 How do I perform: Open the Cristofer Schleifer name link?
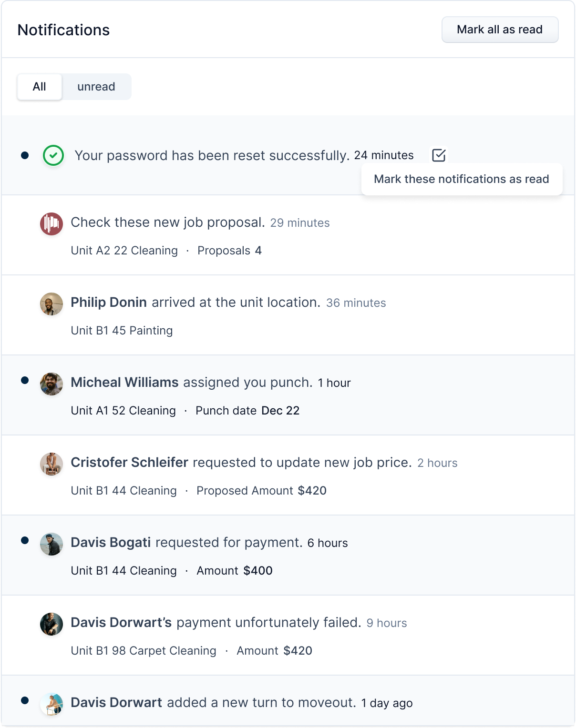click(130, 463)
